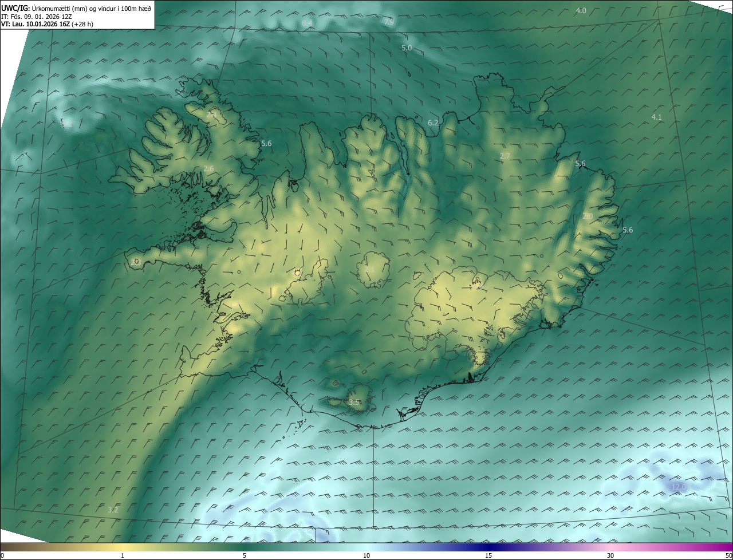Image resolution: width=733 pixels, height=560 pixels.
Task: Click the 2.7 value label on the map
Action: (x=505, y=156)
